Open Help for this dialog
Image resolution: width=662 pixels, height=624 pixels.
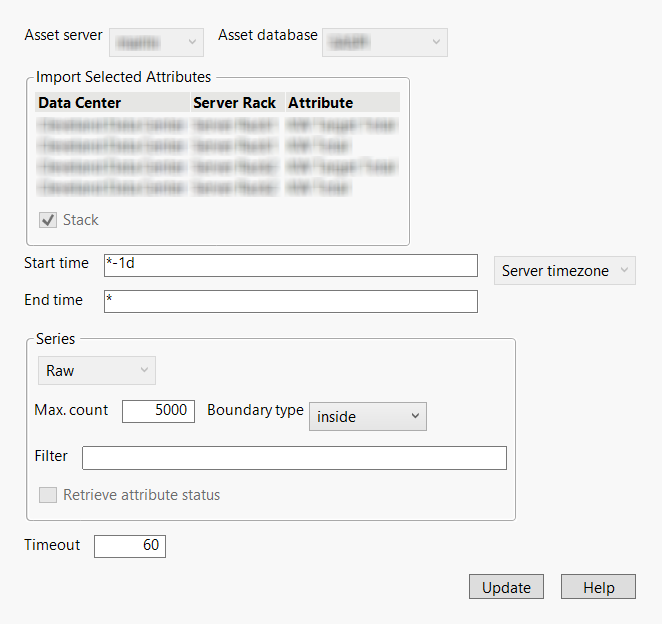click(x=598, y=587)
